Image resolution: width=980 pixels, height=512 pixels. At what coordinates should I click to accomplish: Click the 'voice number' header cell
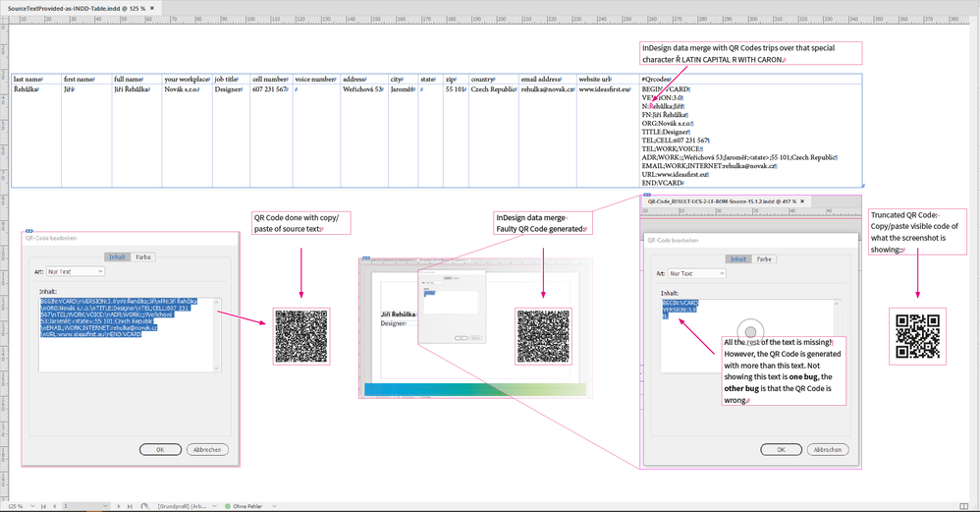click(x=316, y=80)
